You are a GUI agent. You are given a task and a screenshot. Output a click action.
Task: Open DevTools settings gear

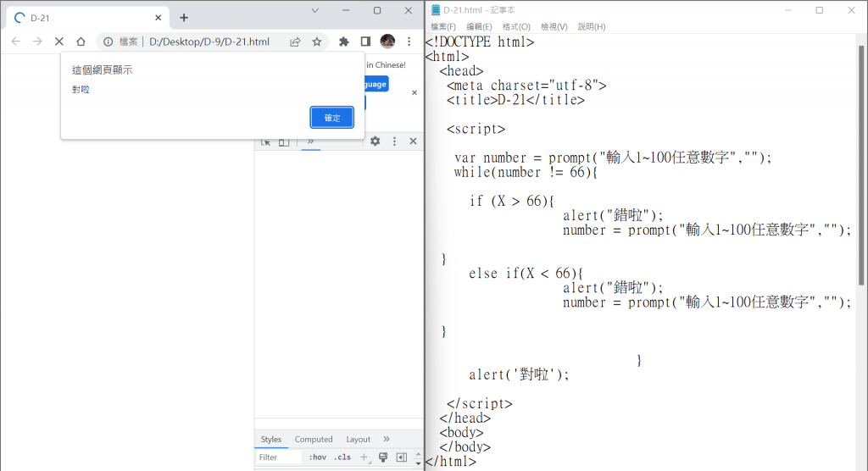coord(376,141)
